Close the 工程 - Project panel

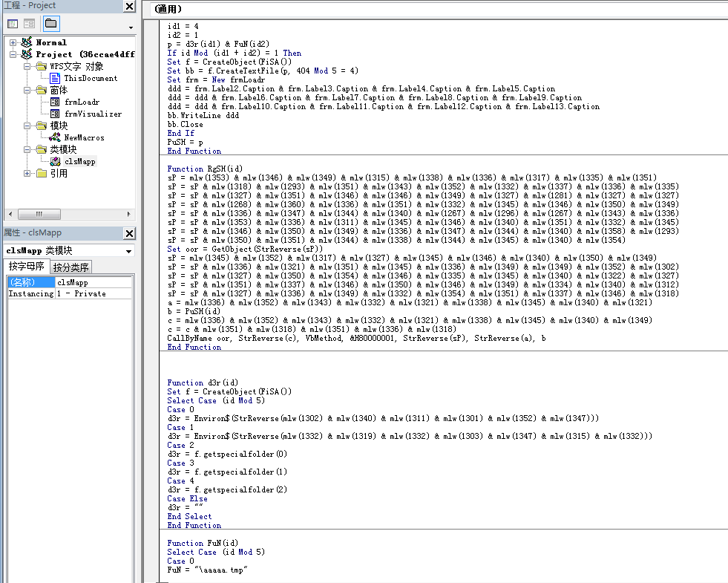[130, 6]
